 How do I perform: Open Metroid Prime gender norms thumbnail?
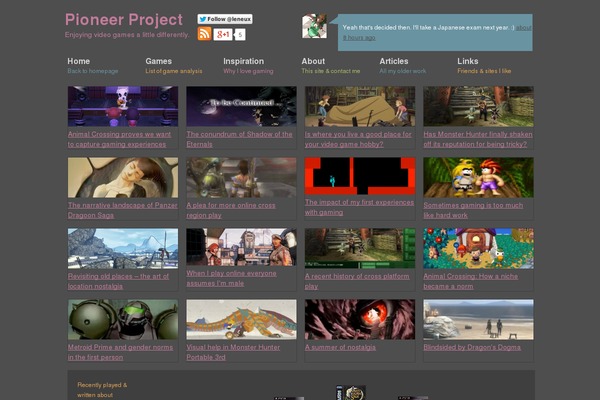coord(123,320)
